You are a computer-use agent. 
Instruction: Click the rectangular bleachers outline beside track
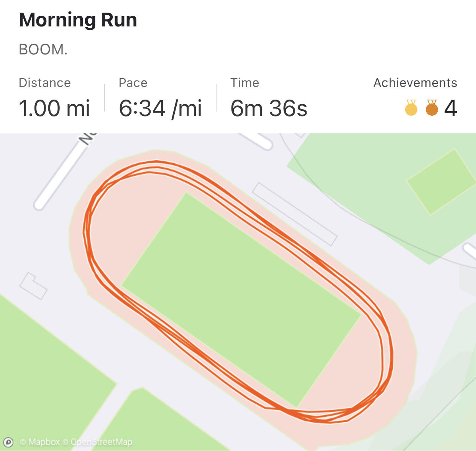point(294,214)
